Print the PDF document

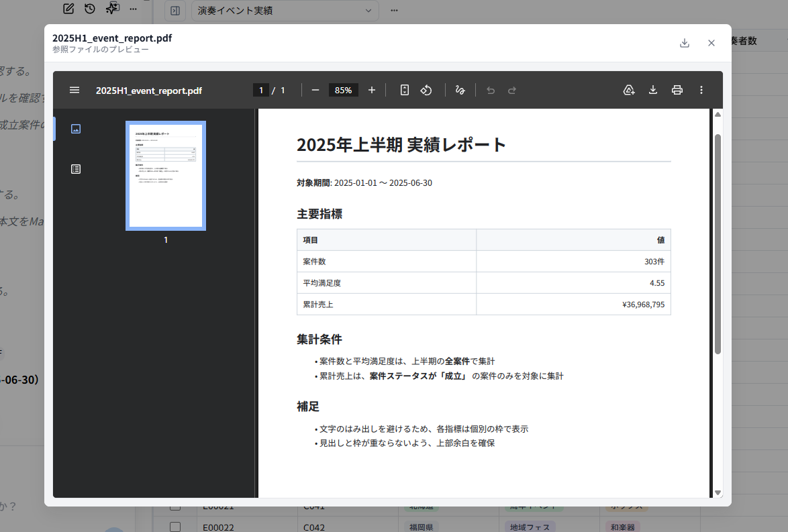[677, 91]
